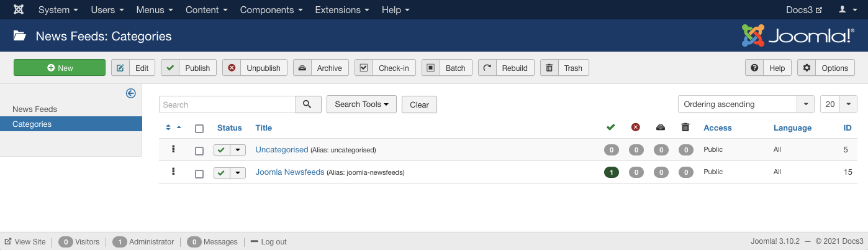Open the Components menu

tap(271, 10)
